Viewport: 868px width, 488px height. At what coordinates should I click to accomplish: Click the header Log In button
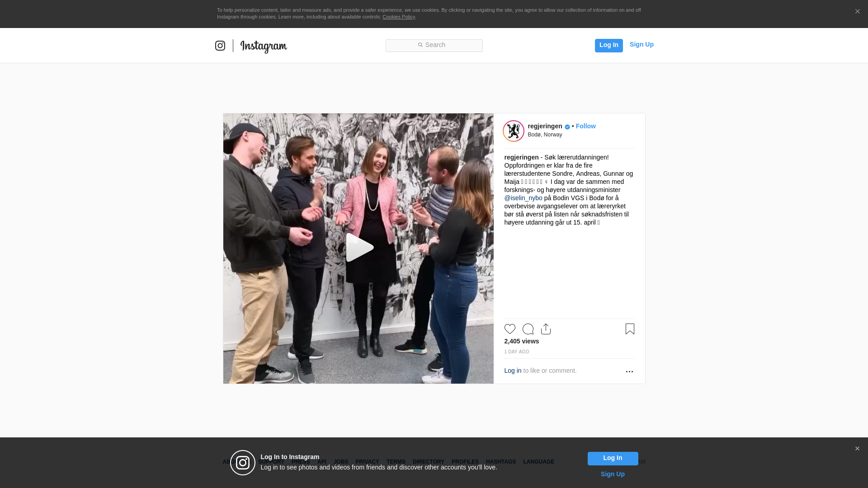[609, 45]
